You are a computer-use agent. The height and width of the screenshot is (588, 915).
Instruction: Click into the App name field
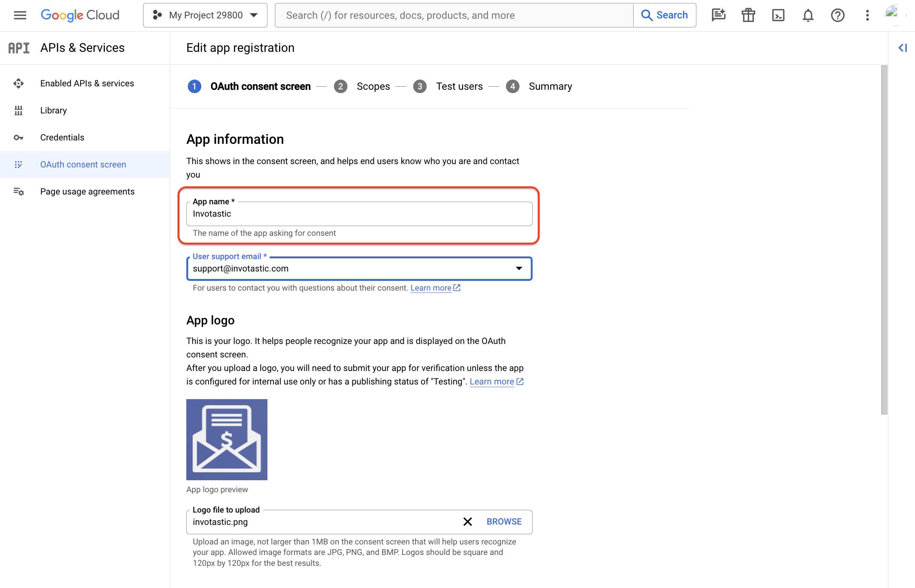359,214
